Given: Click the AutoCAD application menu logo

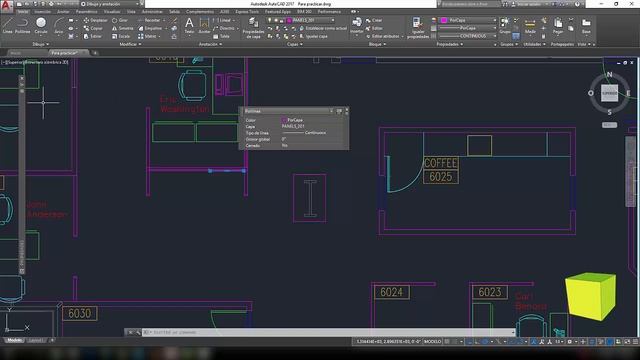Looking at the screenshot, I should pos(6,5).
